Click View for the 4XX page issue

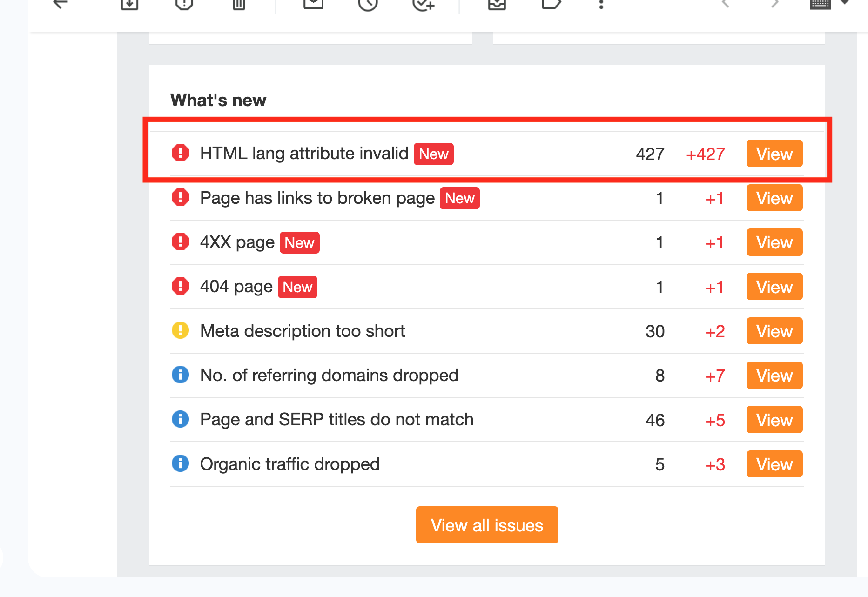(x=774, y=242)
